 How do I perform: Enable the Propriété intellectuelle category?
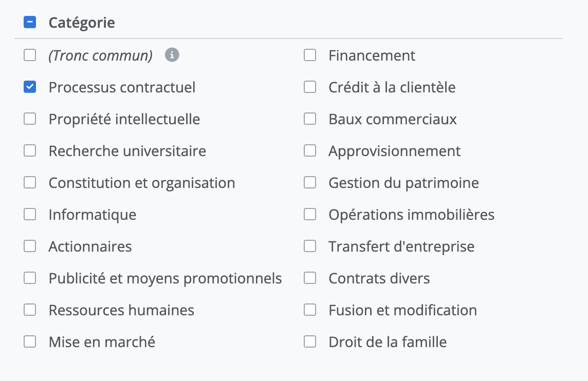(30, 119)
